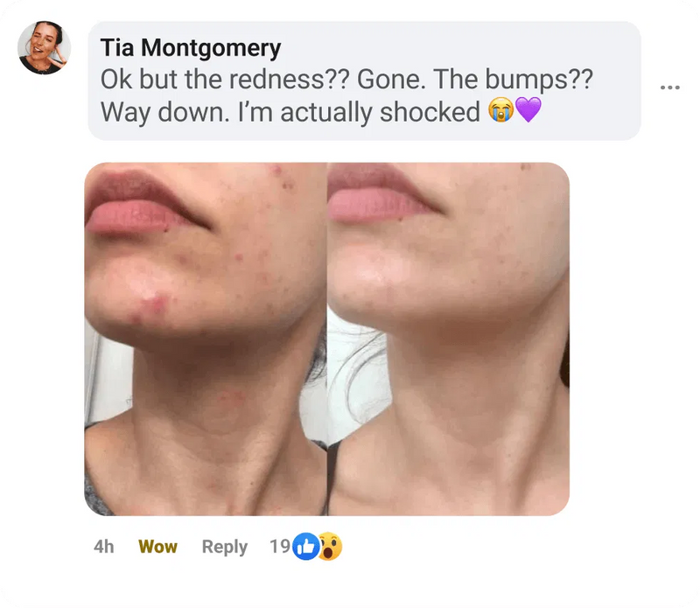Open the three-dot comment options menu
Image resolution: width=700 pixels, height=608 pixels.
669,87
